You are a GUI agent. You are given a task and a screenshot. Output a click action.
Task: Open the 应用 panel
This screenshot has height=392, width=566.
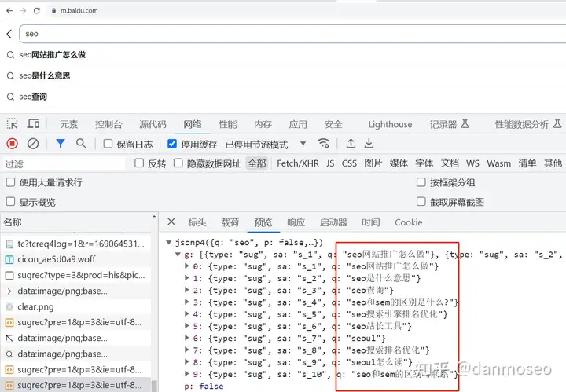tap(298, 124)
